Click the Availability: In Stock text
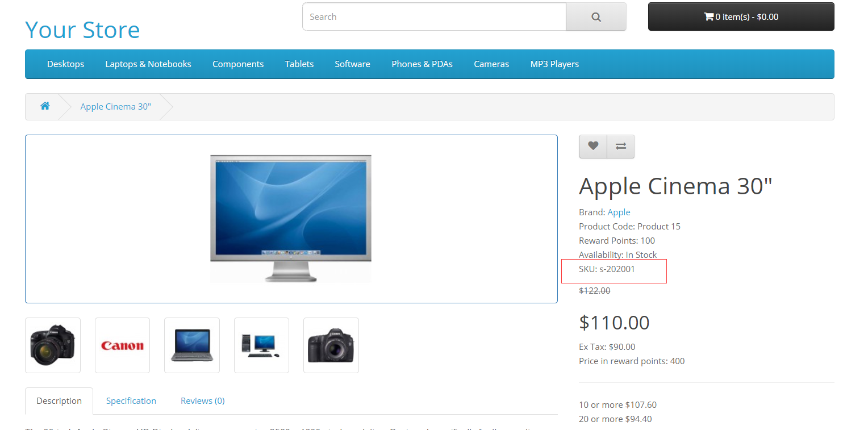868x430 pixels. [x=617, y=255]
